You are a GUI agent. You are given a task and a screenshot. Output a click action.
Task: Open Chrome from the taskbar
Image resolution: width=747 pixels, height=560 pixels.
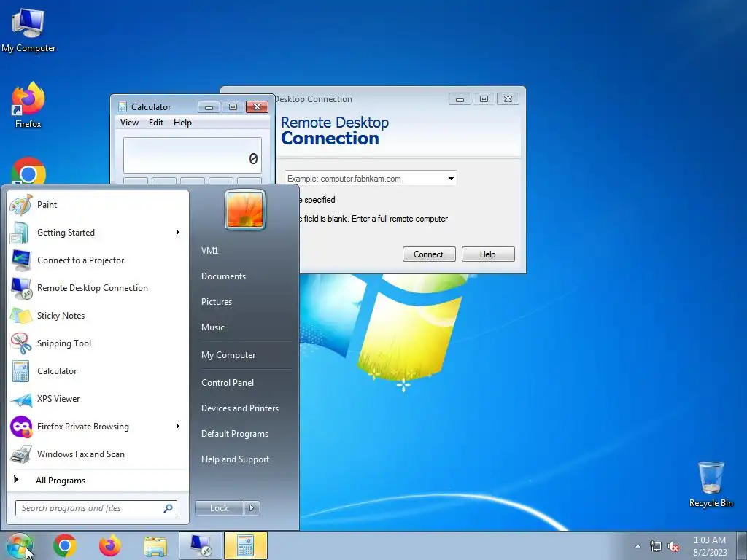(x=65, y=545)
